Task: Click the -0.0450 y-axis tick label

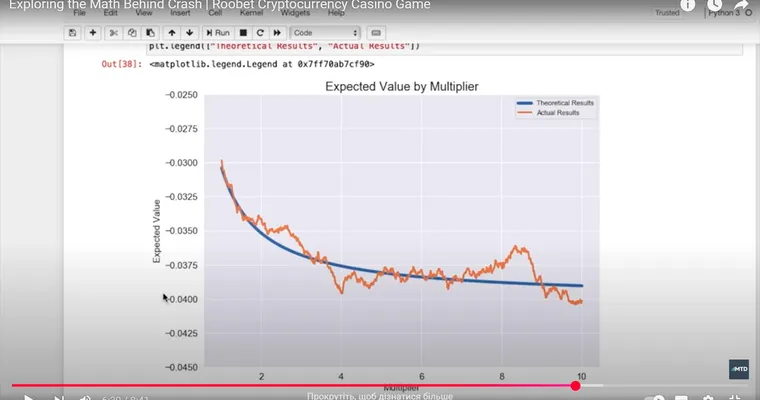Action: pos(181,367)
